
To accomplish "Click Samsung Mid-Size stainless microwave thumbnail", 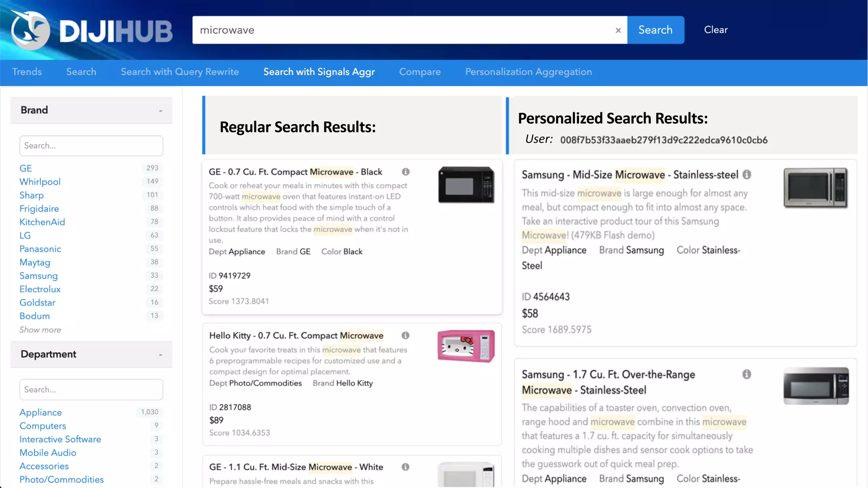I will 816,188.
